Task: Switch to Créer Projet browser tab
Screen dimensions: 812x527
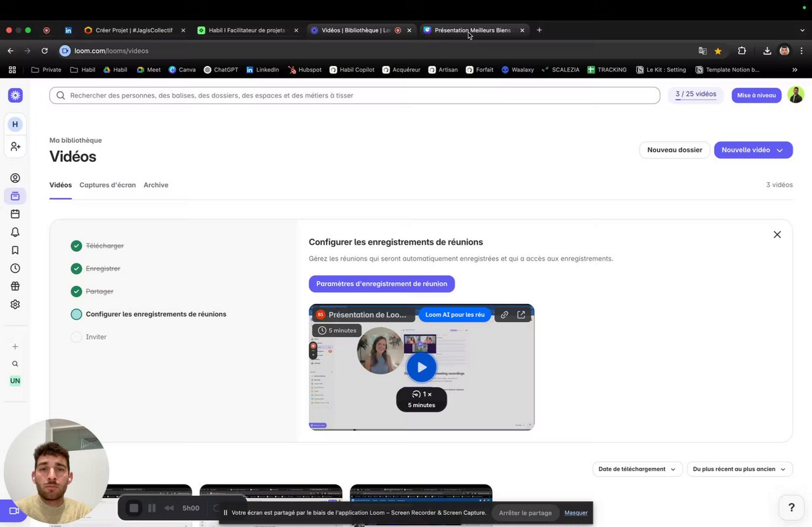Action: [x=134, y=30]
